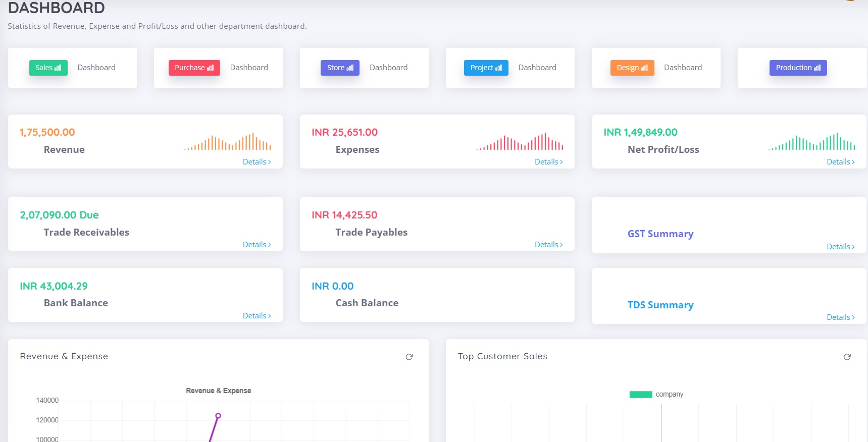View Revenue details link
Image resolution: width=868 pixels, height=442 pixels.
[x=257, y=162]
